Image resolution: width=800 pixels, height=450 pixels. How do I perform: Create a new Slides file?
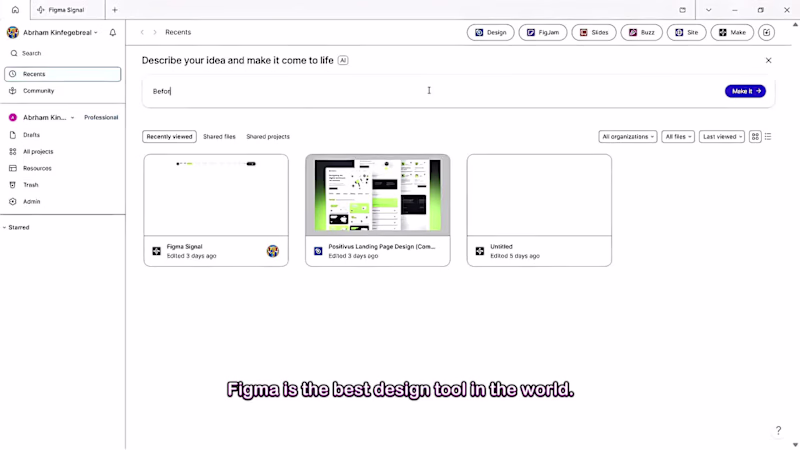[594, 33]
